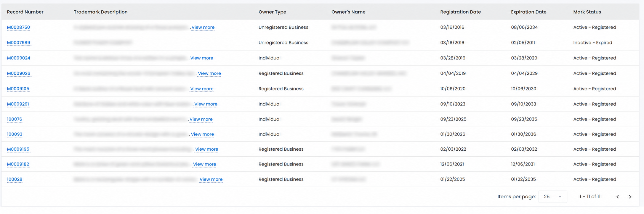Click View more in the M0009291 row
Viewport: 644px width, 214px height.
[x=206, y=104]
